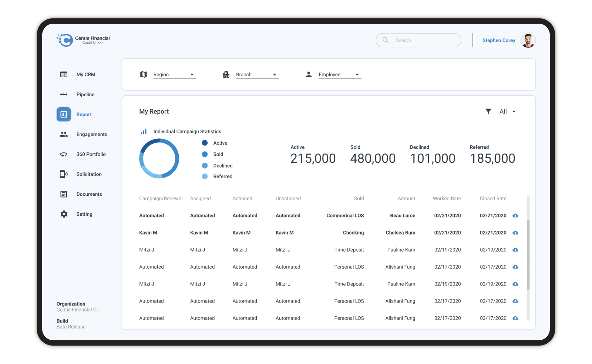Click the Checking cell
Image resolution: width=592 pixels, height=364 pixels.
(x=353, y=233)
